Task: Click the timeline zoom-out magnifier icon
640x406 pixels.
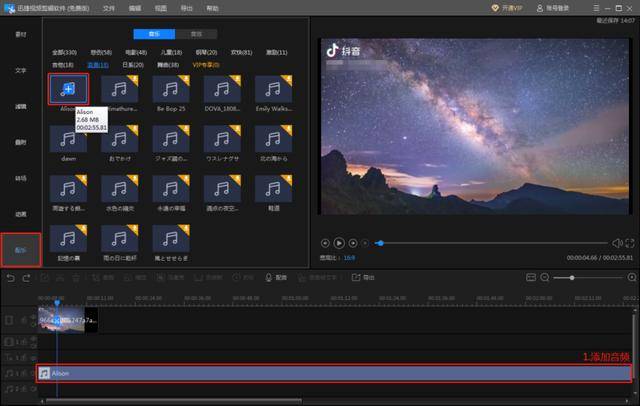Action: point(544,277)
